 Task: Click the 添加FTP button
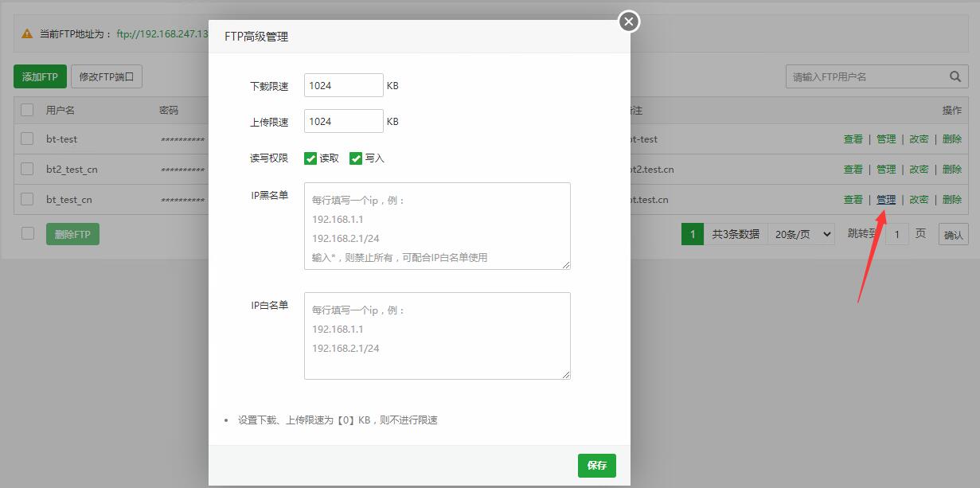40,77
